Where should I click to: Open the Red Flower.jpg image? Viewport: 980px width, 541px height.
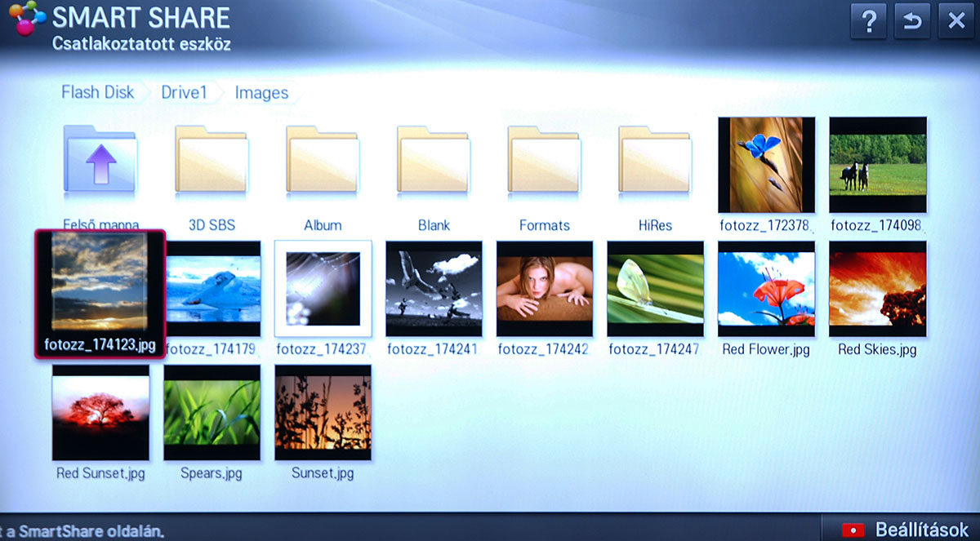[766, 289]
